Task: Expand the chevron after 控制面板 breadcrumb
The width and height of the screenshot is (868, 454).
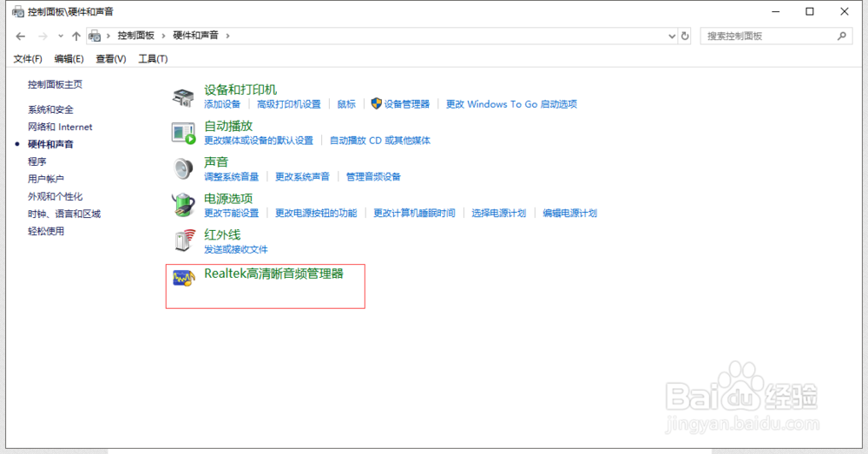Action: pos(163,36)
